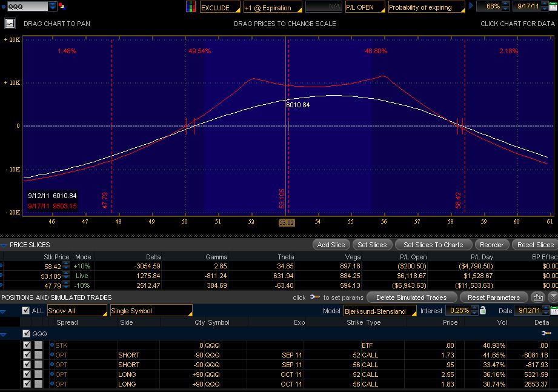558x392 pixels.
Task: Click the Reset Slices button
Action: [535, 245]
